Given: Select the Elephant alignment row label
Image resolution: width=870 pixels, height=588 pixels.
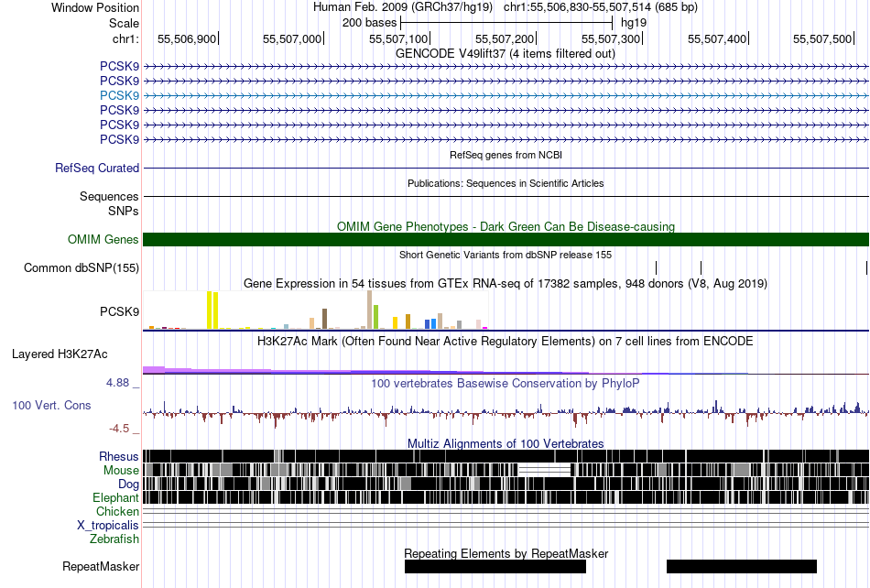Looking at the screenshot, I should [115, 497].
